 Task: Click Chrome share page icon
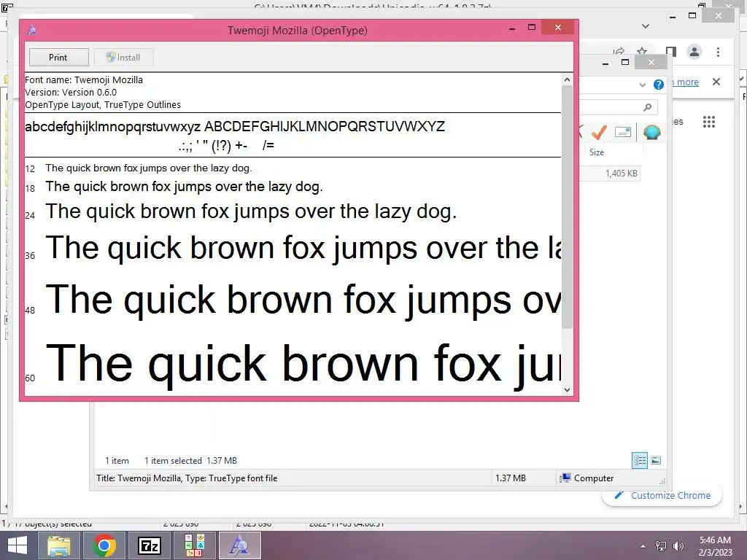(x=619, y=51)
